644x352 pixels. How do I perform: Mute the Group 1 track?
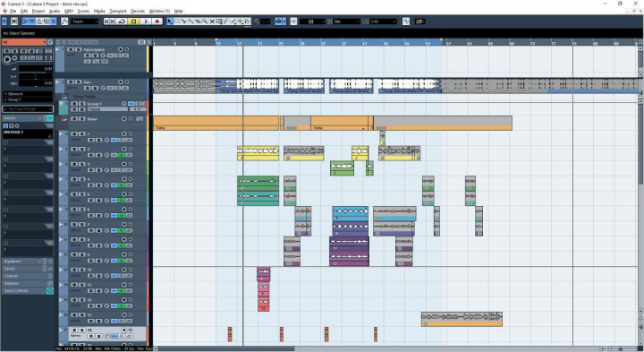point(74,104)
